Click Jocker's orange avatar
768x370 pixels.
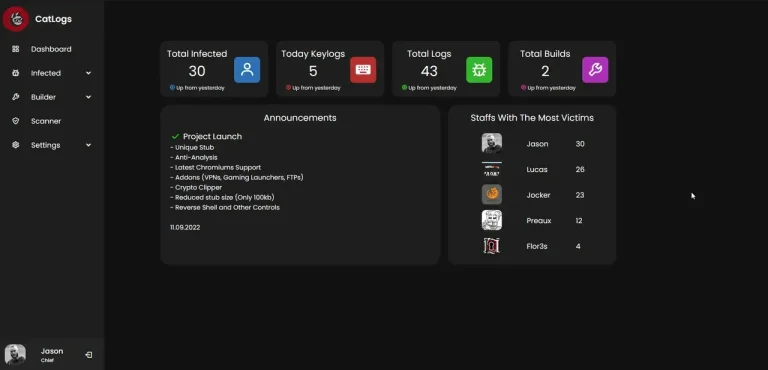pos(492,195)
